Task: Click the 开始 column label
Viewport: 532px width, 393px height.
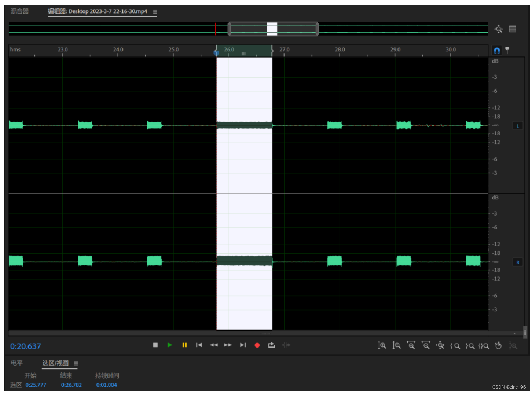Action: [30, 375]
